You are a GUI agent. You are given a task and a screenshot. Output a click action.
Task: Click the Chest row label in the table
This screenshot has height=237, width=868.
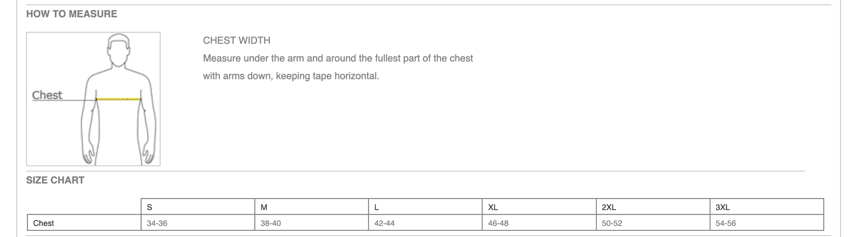[43, 223]
